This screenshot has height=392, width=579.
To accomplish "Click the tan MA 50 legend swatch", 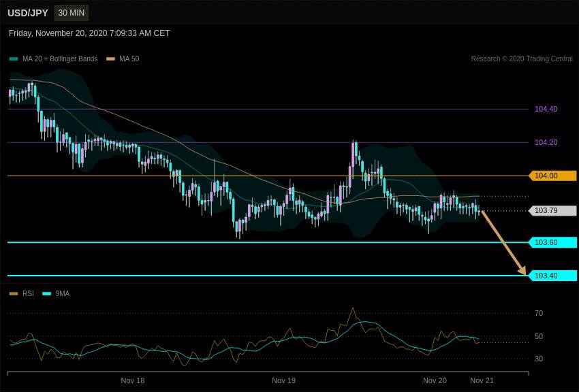I will [110, 59].
